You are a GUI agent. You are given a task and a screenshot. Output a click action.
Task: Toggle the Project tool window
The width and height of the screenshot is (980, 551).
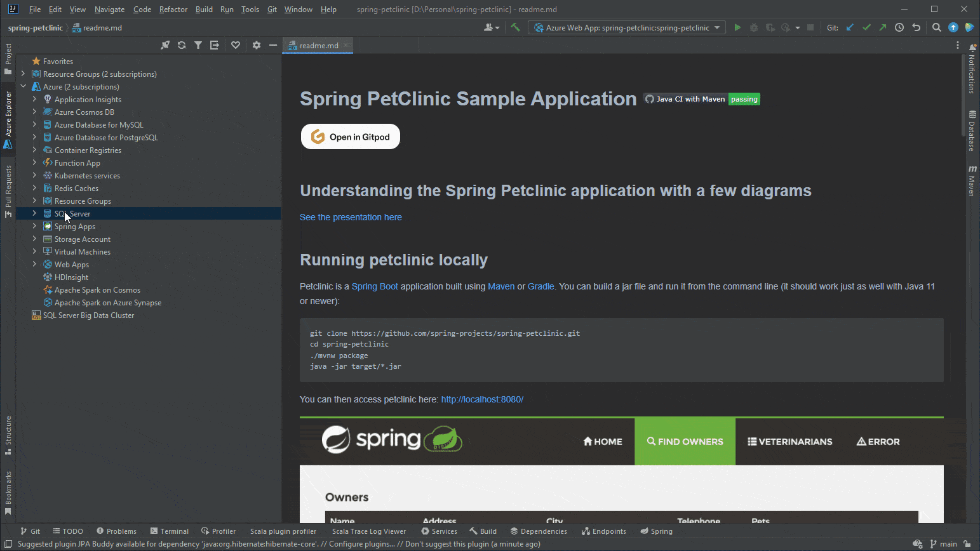8,58
